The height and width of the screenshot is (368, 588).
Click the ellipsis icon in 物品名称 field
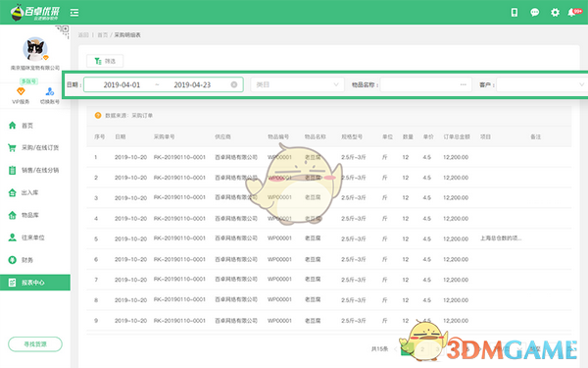[x=464, y=84]
